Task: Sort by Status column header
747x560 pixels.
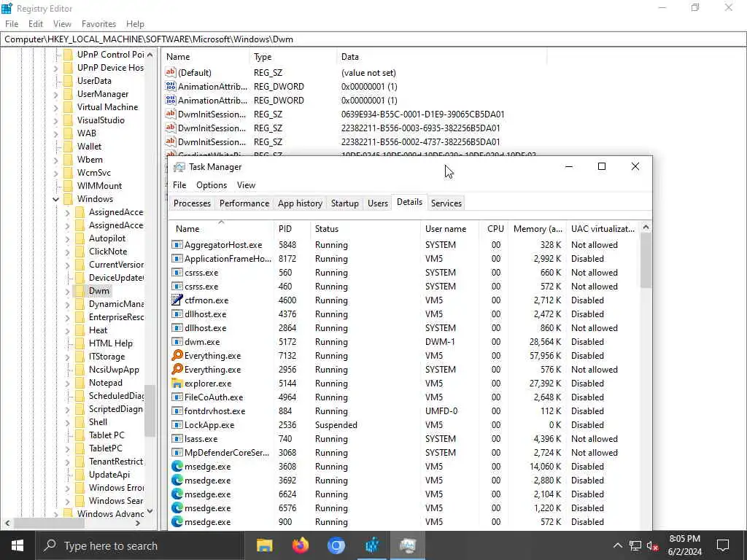Action: coord(365,228)
